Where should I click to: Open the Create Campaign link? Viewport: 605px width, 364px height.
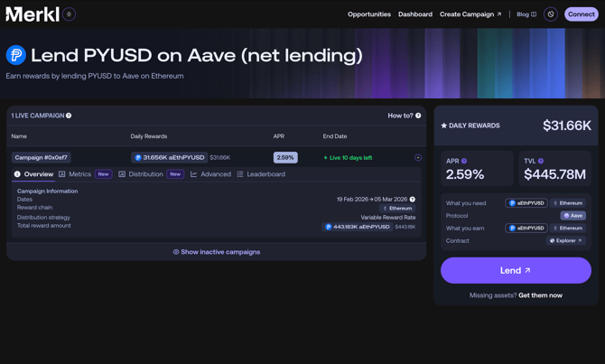click(x=470, y=14)
